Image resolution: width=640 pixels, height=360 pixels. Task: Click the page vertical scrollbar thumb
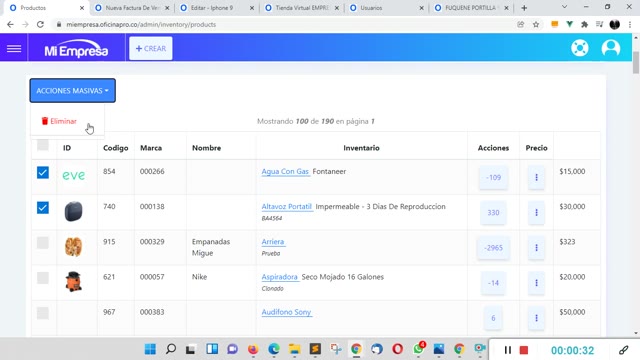(636, 62)
